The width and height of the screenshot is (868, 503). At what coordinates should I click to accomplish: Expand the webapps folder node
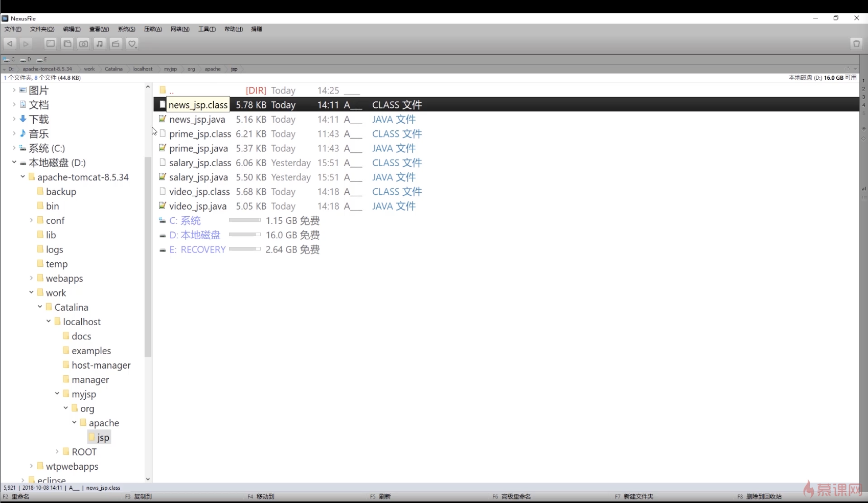click(32, 278)
